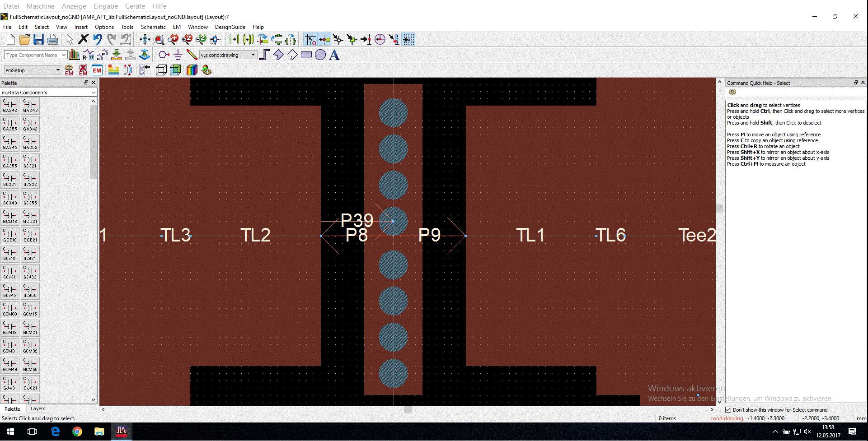
Task: Open Chrome from the Windows taskbar
Action: 77,432
